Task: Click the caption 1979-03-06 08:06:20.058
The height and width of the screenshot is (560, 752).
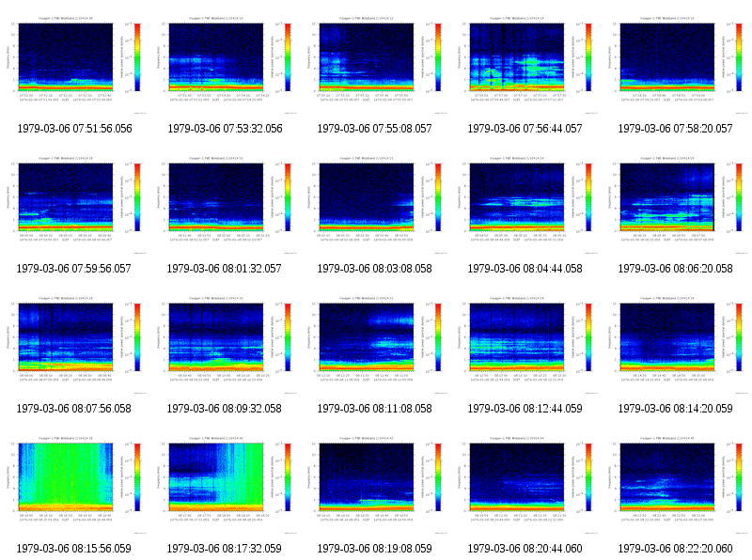Action: point(675,269)
